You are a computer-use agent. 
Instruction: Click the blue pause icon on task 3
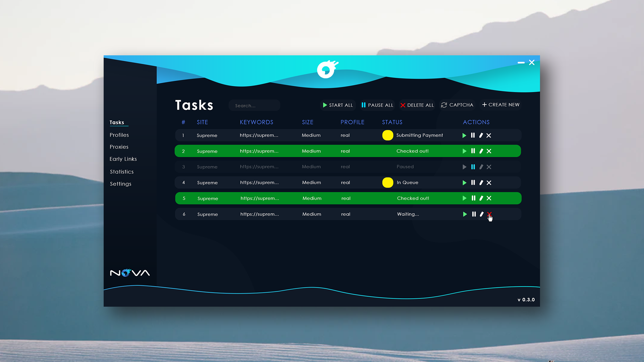click(473, 167)
